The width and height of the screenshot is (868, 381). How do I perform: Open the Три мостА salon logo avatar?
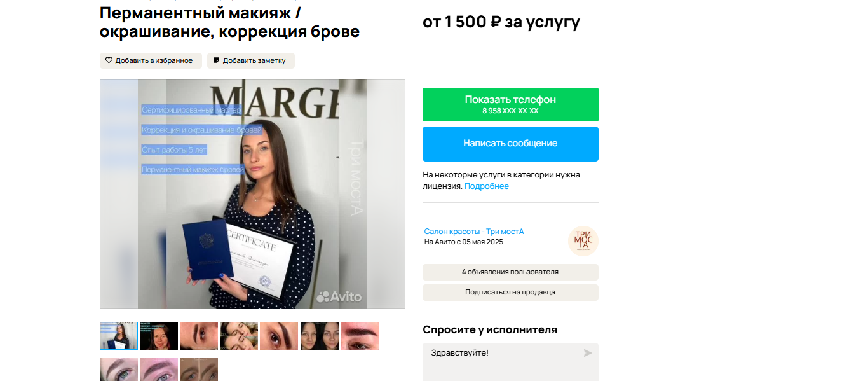(583, 241)
